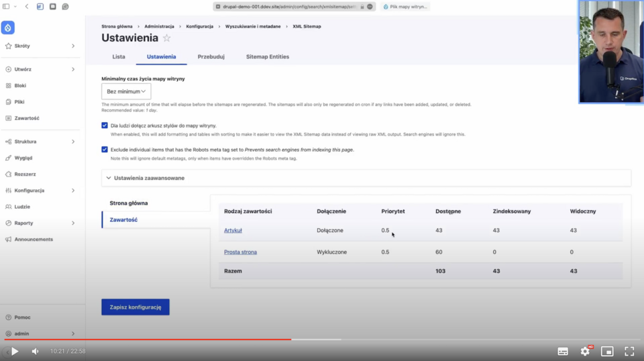Click the Drupal drop logo icon

(x=8, y=28)
